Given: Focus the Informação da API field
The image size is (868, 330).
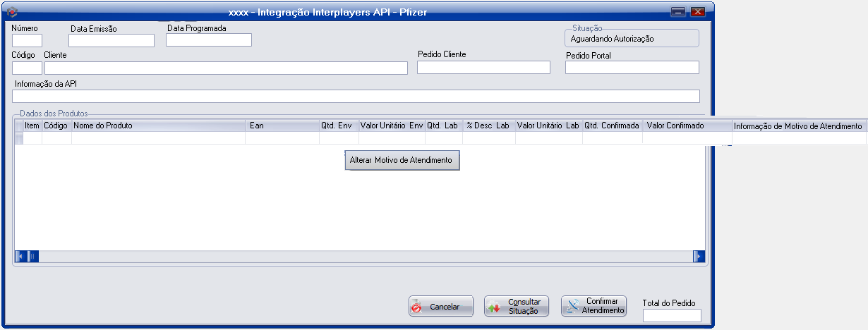Looking at the screenshot, I should (x=356, y=96).
